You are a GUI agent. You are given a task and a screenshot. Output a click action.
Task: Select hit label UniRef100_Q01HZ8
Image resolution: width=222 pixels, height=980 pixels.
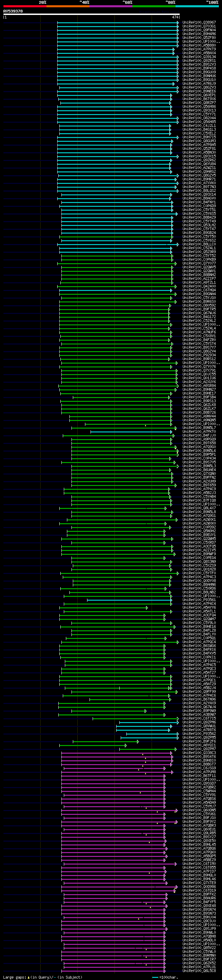tap(199, 569)
